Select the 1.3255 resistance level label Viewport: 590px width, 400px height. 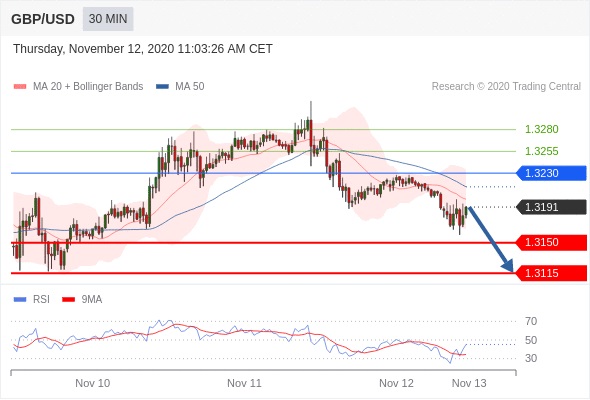tap(542, 151)
